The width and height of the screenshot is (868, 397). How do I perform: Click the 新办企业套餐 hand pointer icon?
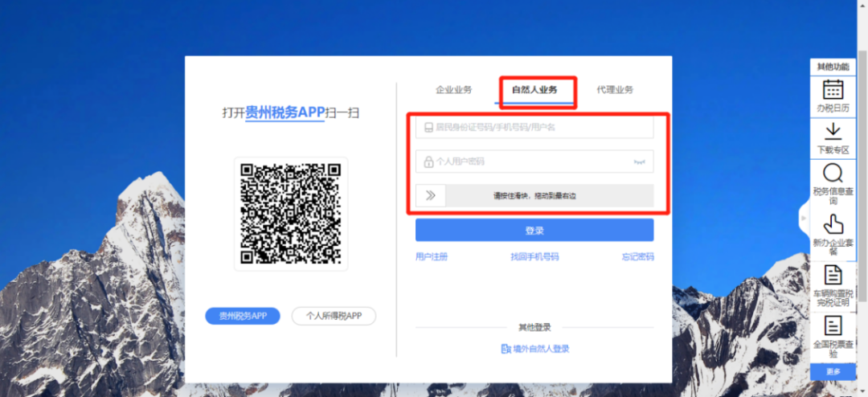[x=833, y=224]
